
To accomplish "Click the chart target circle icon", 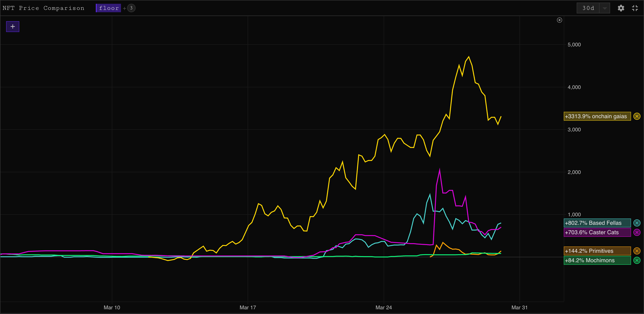I will (559, 20).
